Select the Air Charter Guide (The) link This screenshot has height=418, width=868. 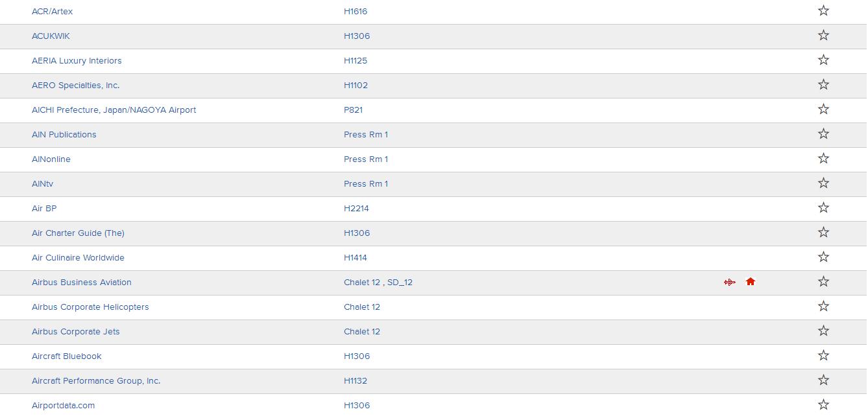[78, 233]
